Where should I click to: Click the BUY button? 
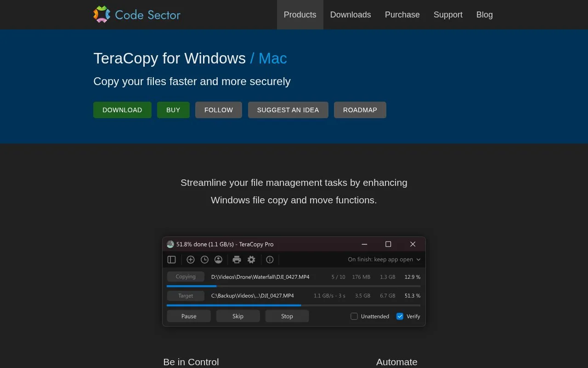click(173, 110)
